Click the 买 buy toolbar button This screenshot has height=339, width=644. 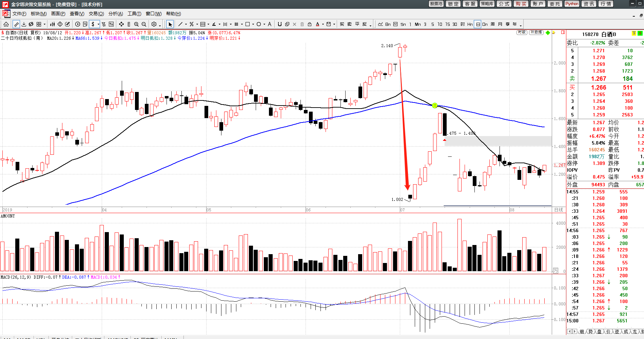click(342, 24)
